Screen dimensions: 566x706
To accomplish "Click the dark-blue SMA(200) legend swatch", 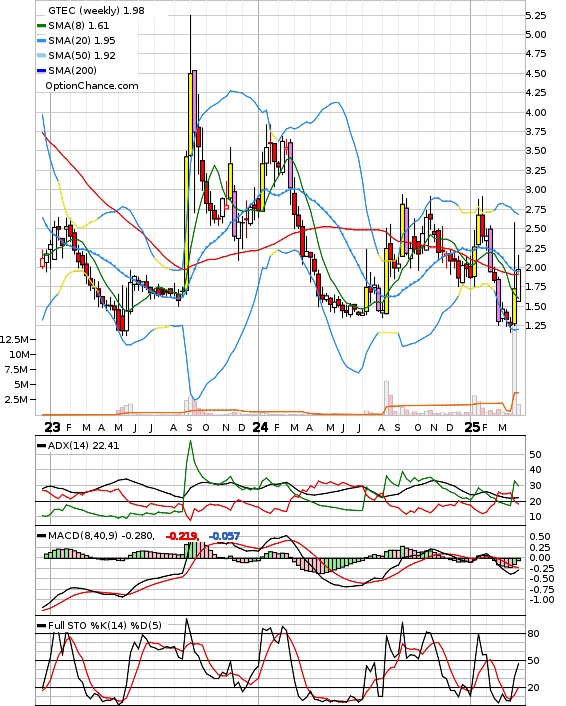I will coord(41,71).
